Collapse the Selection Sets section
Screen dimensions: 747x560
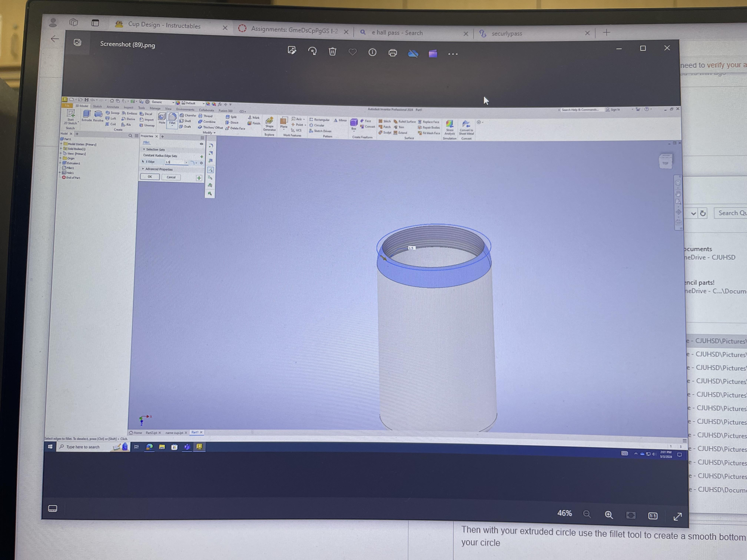coord(144,149)
